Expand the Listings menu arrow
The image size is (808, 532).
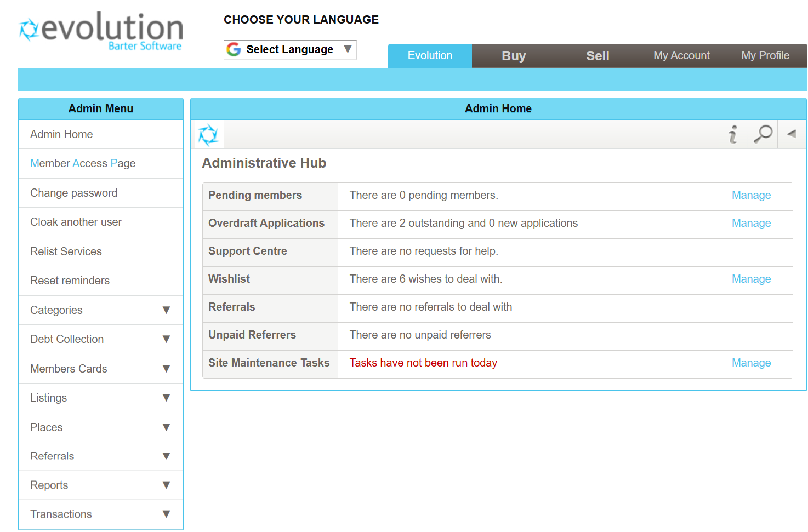[x=166, y=398]
